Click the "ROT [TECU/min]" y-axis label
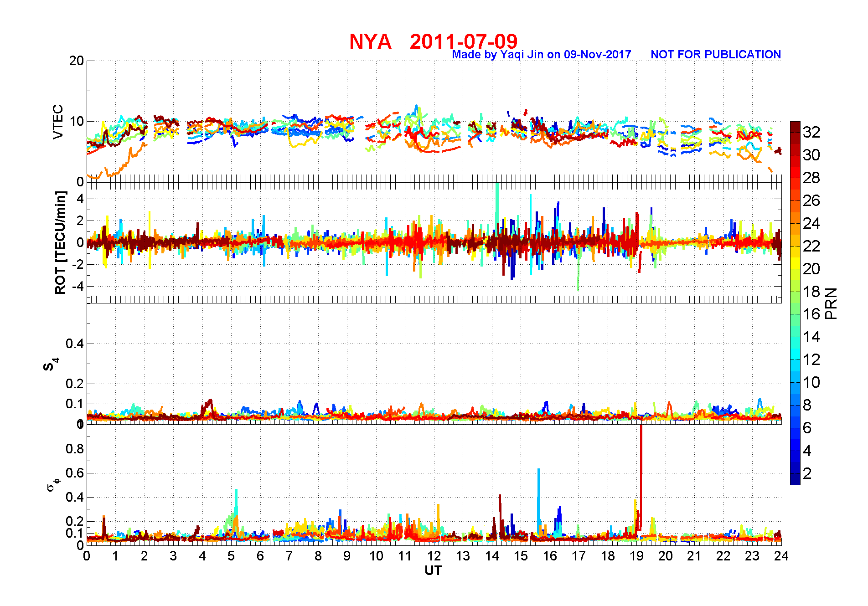This screenshot has height=606, width=868. pos(60,242)
